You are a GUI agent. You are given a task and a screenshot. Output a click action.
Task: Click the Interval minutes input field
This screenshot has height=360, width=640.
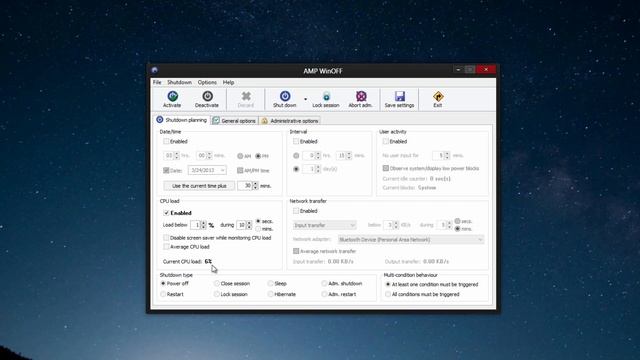point(341,156)
